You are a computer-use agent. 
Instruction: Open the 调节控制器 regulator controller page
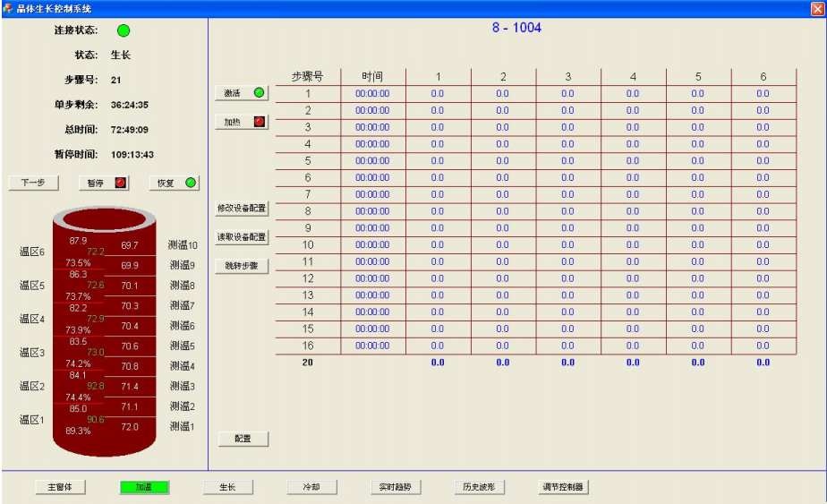click(563, 487)
